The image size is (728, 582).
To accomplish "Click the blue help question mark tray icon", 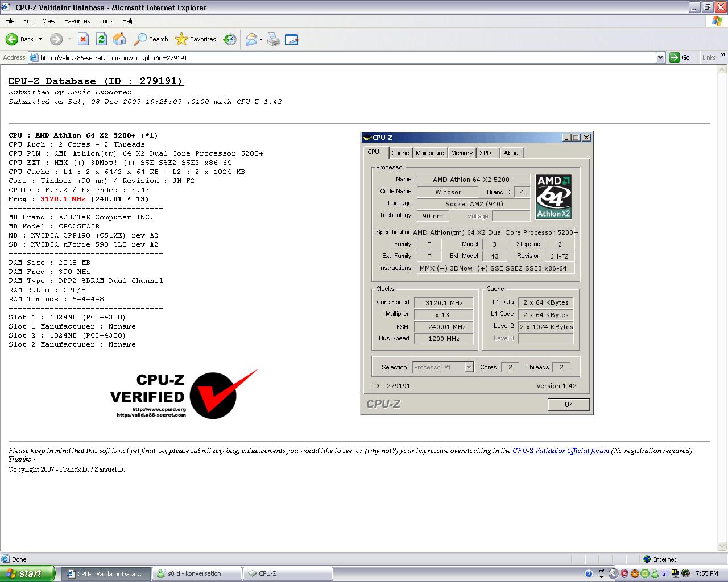I will pyautogui.click(x=589, y=573).
